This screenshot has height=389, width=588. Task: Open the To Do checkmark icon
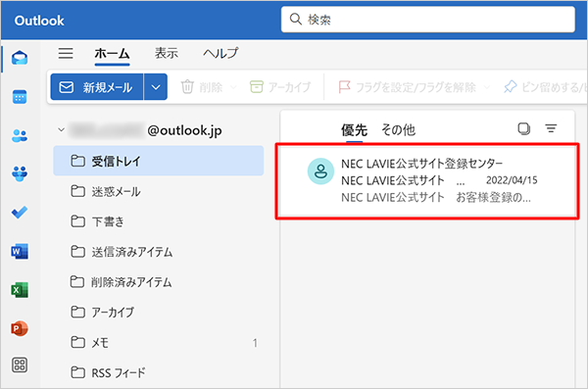(20, 213)
